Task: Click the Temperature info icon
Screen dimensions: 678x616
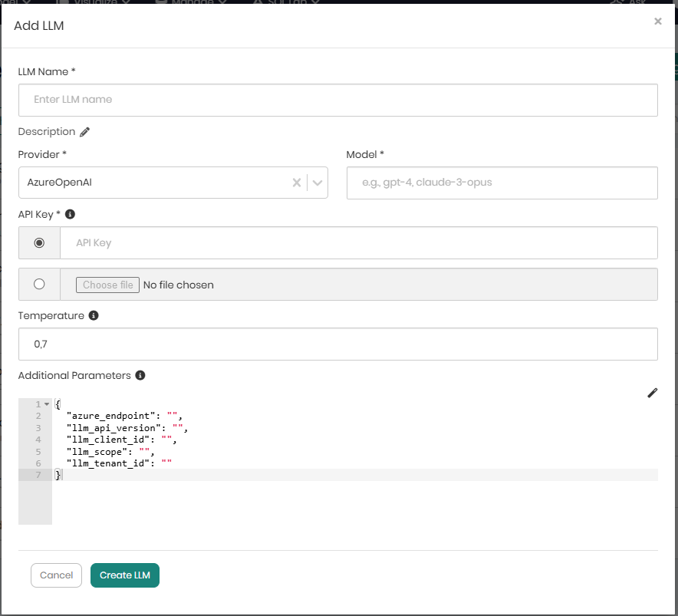Action: 94,315
